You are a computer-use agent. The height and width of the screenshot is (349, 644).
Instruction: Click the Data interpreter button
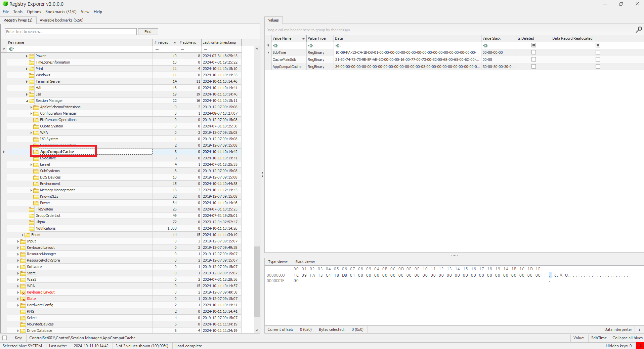tap(618, 329)
